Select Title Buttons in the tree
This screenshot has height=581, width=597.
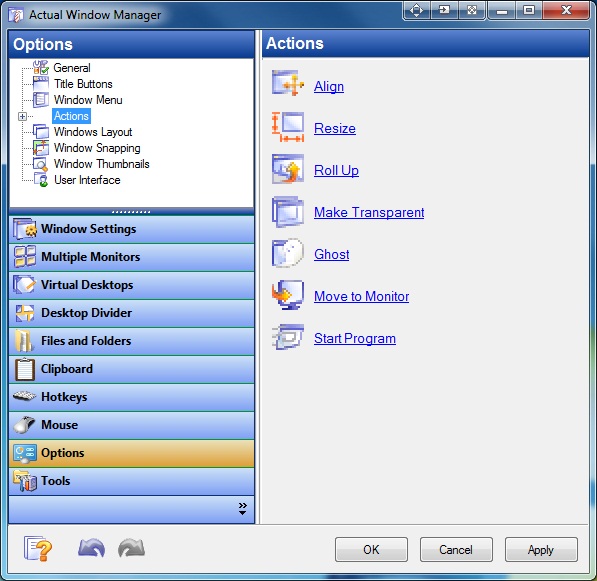coord(83,84)
